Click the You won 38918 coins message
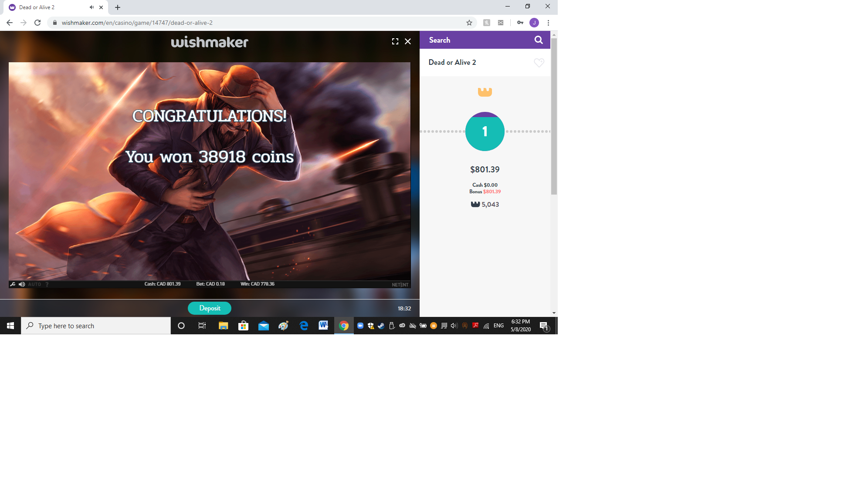Image resolution: width=868 pixels, height=488 pixels. (210, 157)
